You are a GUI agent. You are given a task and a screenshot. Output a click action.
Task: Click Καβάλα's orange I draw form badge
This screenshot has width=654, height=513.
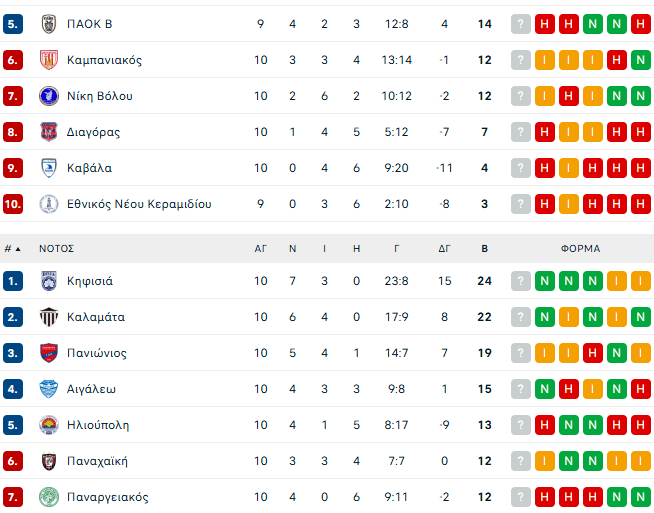(568, 168)
